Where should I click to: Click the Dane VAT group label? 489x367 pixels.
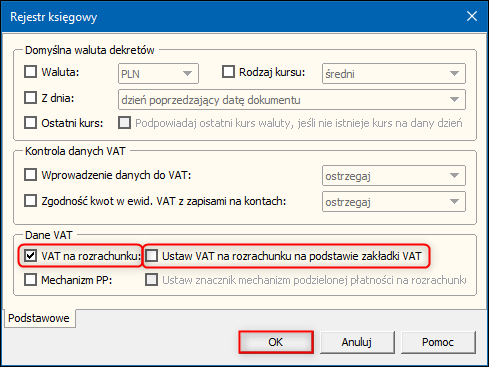click(x=49, y=235)
